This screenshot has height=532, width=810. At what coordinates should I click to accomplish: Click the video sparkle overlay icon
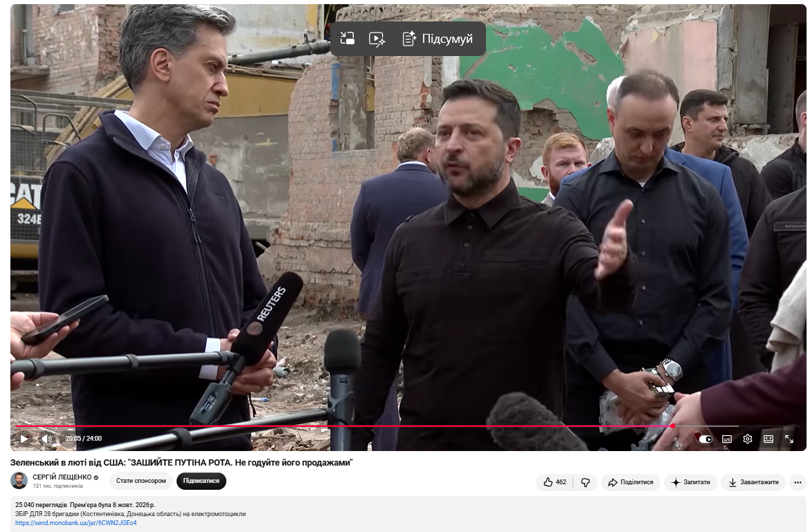(x=377, y=39)
